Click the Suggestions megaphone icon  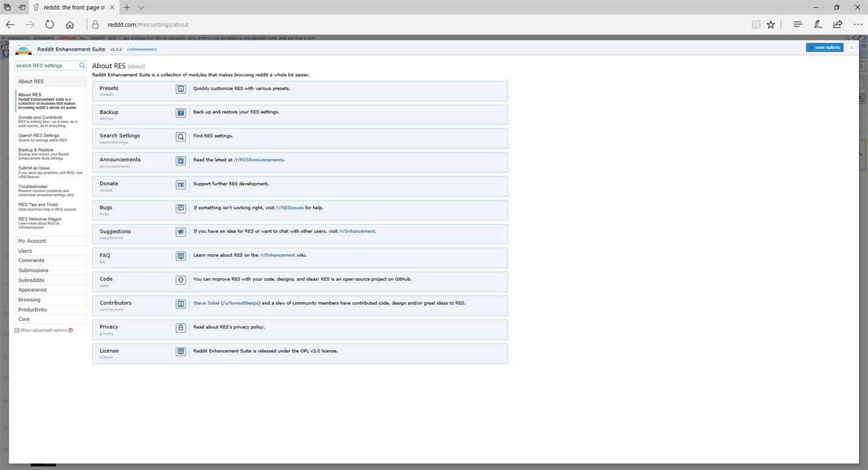click(180, 233)
